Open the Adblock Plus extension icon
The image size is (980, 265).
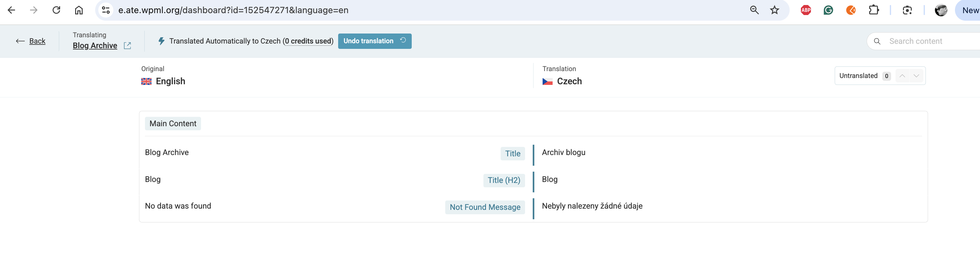806,10
